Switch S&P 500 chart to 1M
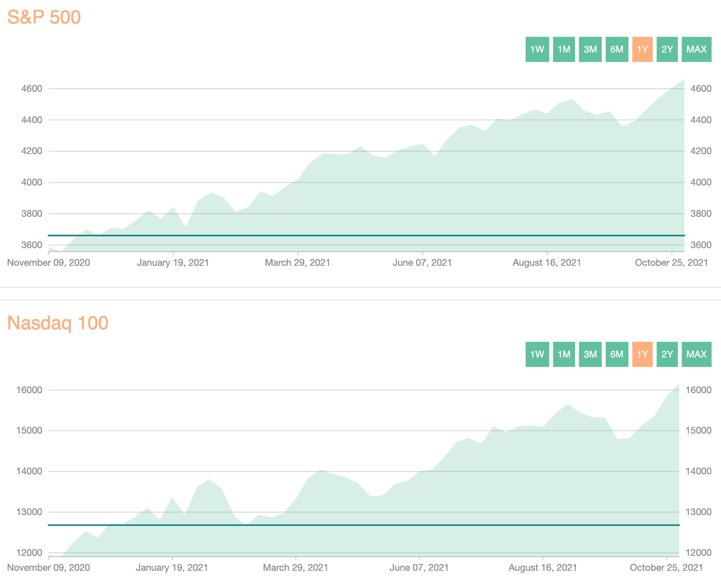 pyautogui.click(x=564, y=49)
